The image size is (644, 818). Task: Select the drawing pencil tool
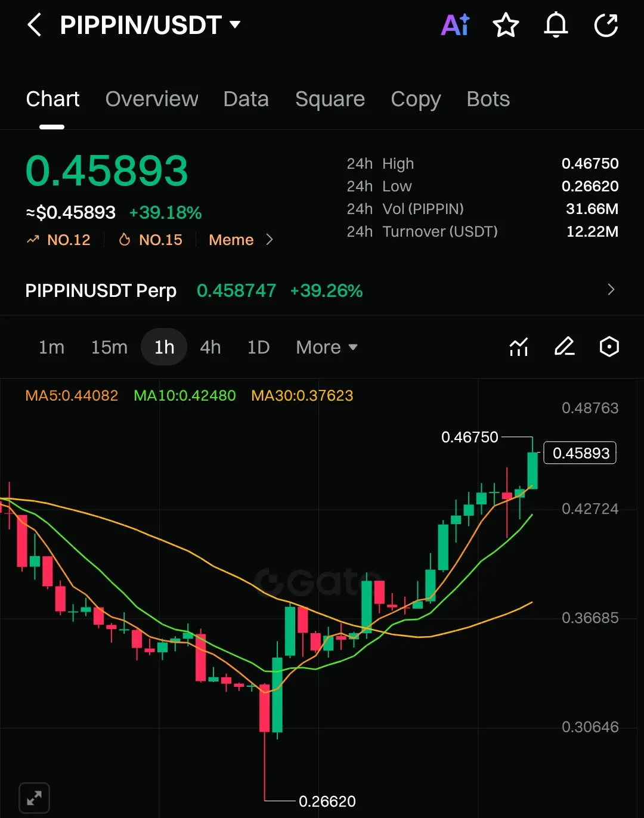(564, 346)
